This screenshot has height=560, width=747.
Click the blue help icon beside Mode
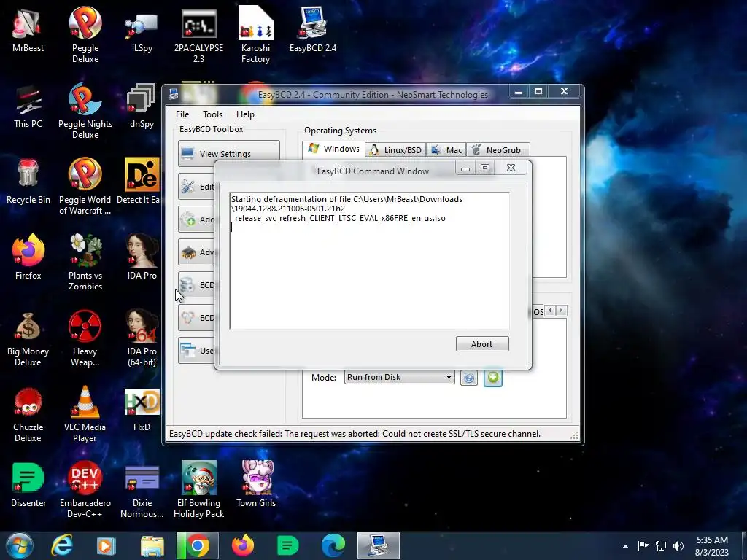pos(469,378)
